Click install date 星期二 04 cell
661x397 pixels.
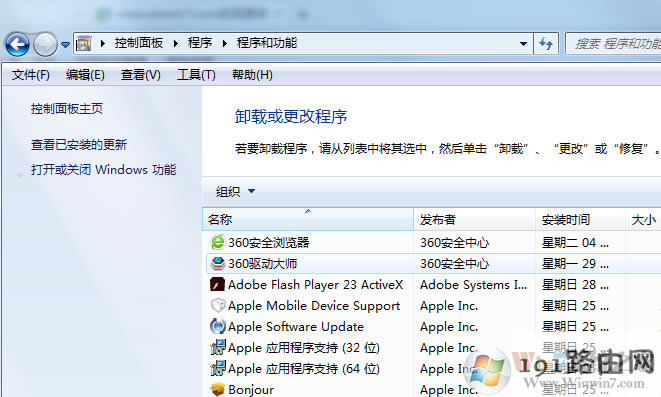pos(575,243)
